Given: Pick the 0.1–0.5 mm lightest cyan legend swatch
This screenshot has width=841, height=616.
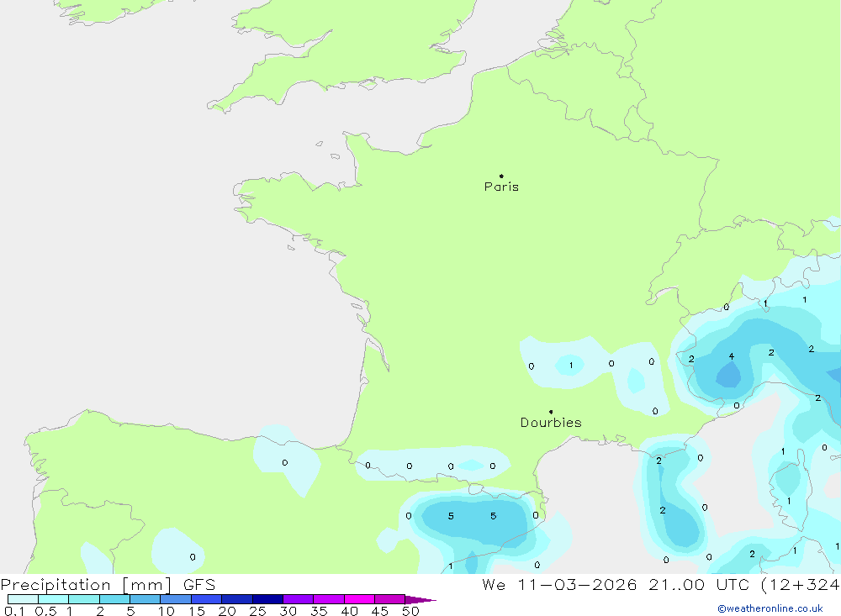Looking at the screenshot, I should tap(23, 599).
